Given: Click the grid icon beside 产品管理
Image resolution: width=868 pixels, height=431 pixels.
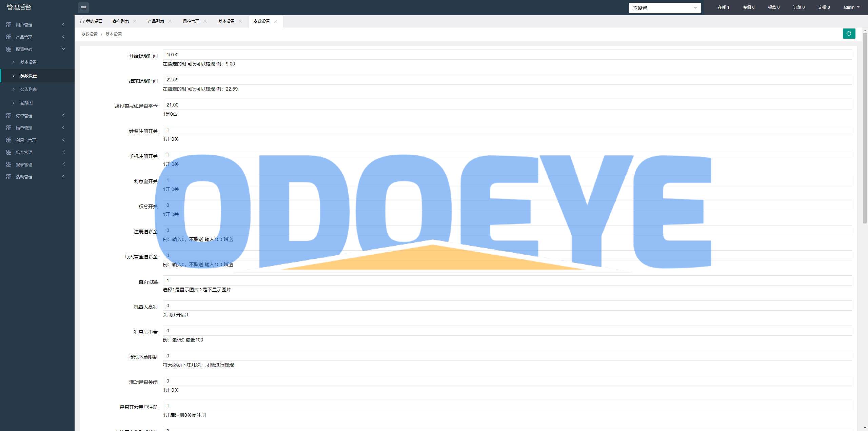Looking at the screenshot, I should pyautogui.click(x=9, y=37).
